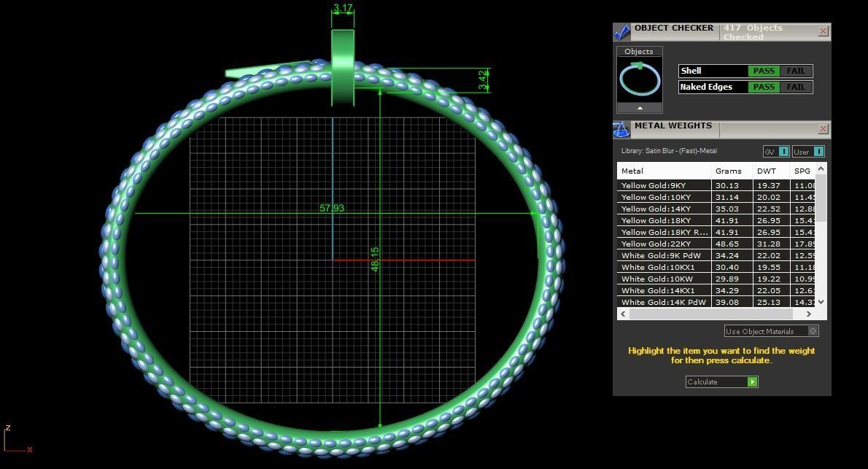Click the 30.13 grams value
This screenshot has height=469, width=868.
point(726,185)
